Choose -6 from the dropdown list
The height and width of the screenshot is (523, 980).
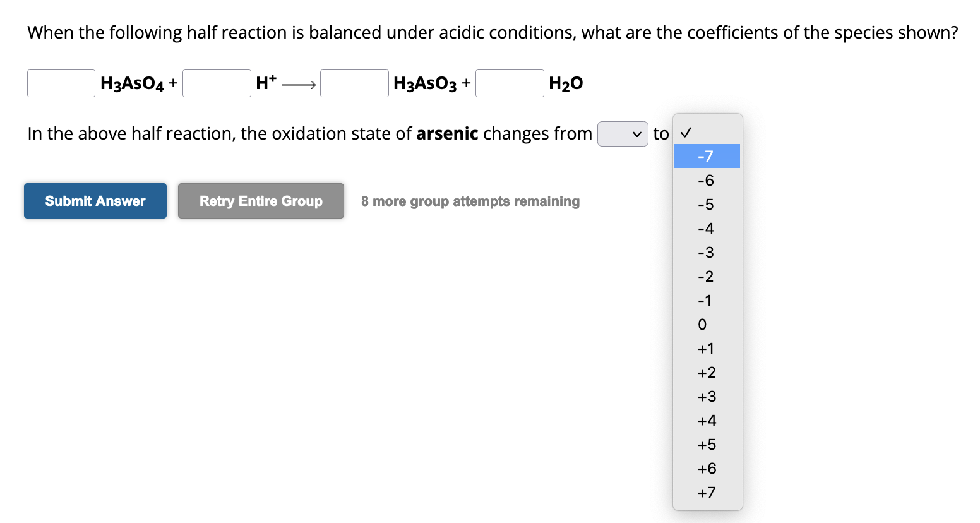coord(707,181)
